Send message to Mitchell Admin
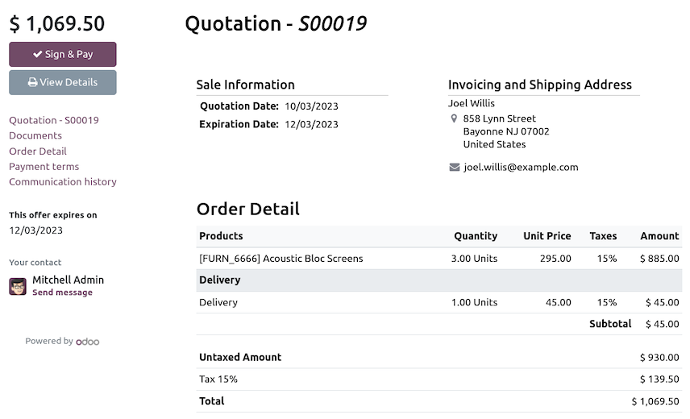This screenshot has width=690, height=419. click(x=62, y=293)
